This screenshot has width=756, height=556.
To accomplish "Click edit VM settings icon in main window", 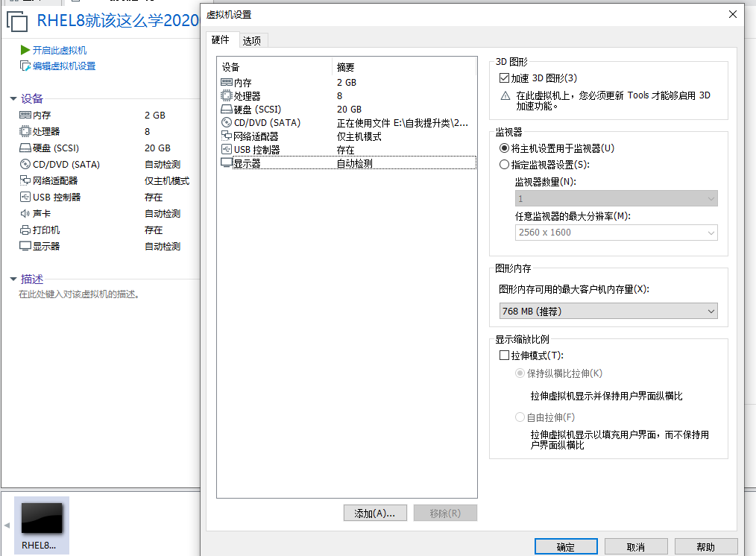I will point(25,66).
